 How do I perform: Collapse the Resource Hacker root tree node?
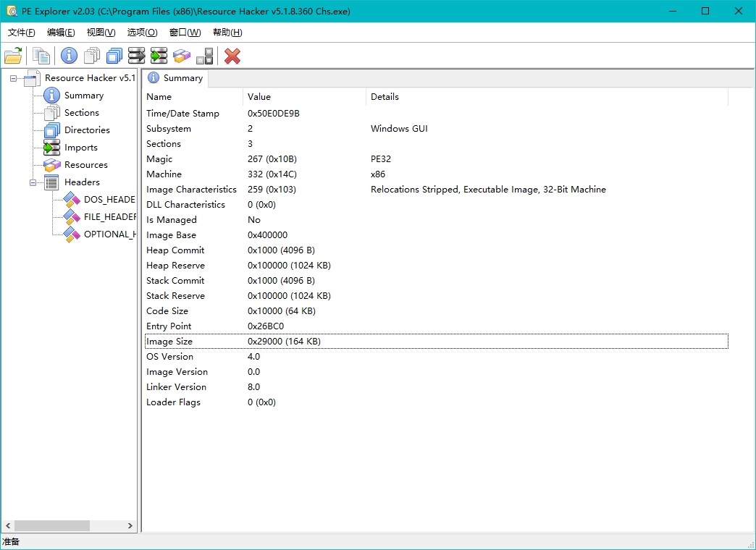click(14, 78)
